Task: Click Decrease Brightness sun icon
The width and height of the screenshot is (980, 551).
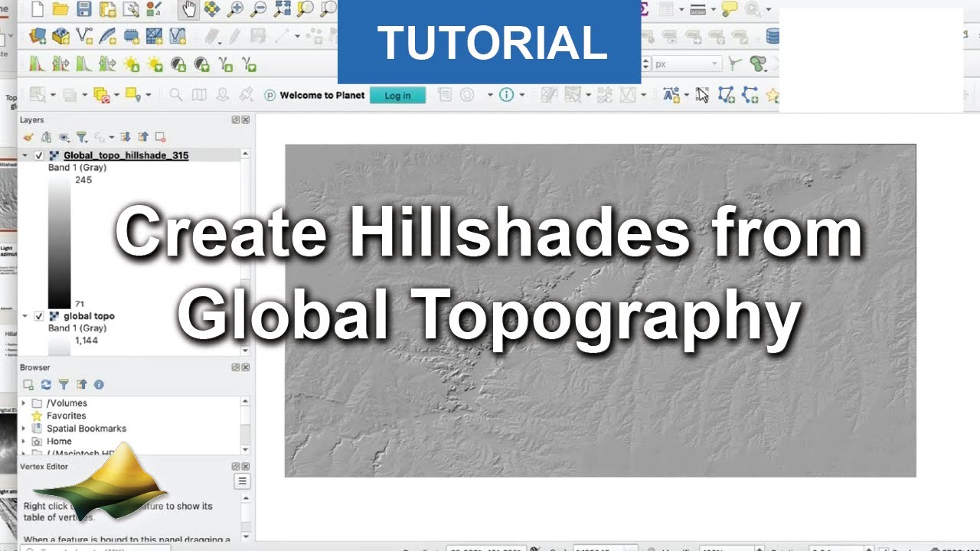Action: point(155,64)
